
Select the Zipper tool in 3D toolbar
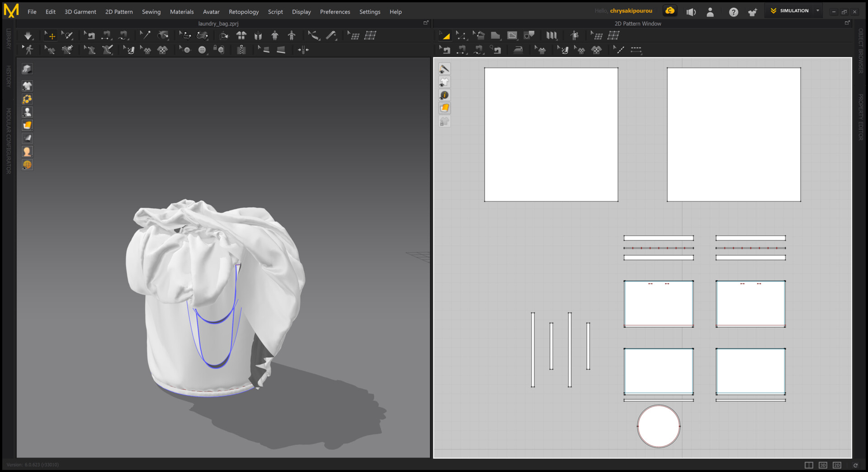(x=241, y=50)
